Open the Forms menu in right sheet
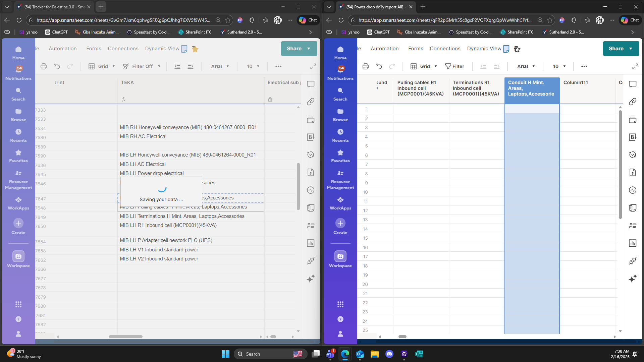 point(416,49)
